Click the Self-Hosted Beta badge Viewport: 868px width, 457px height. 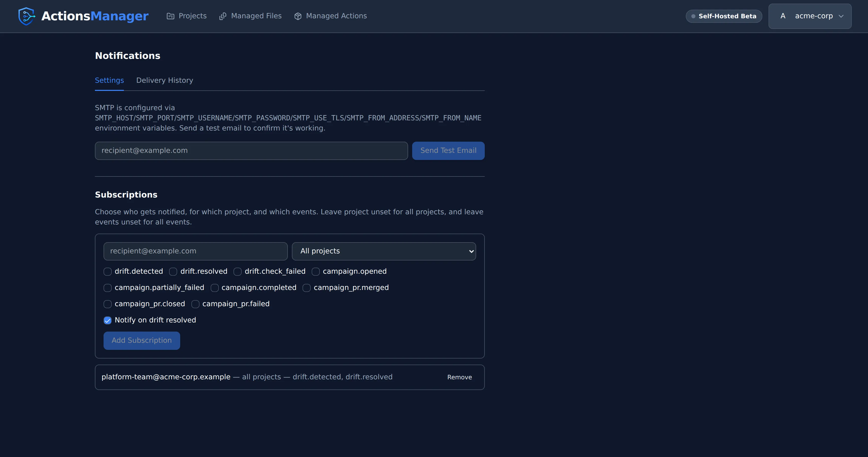[724, 16]
